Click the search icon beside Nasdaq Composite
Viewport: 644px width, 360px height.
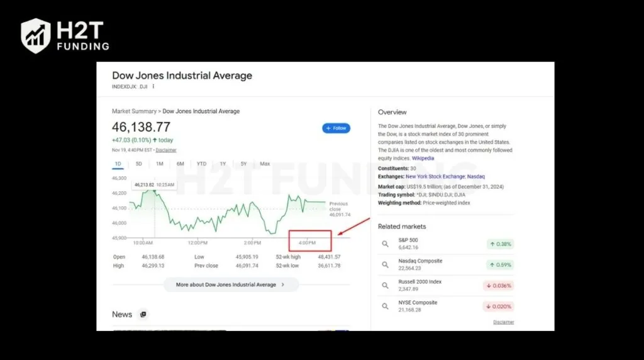pos(386,265)
